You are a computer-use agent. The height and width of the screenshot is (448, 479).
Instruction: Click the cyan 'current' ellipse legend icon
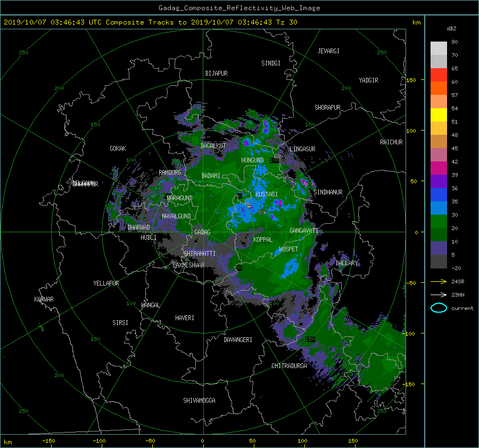[x=439, y=308]
